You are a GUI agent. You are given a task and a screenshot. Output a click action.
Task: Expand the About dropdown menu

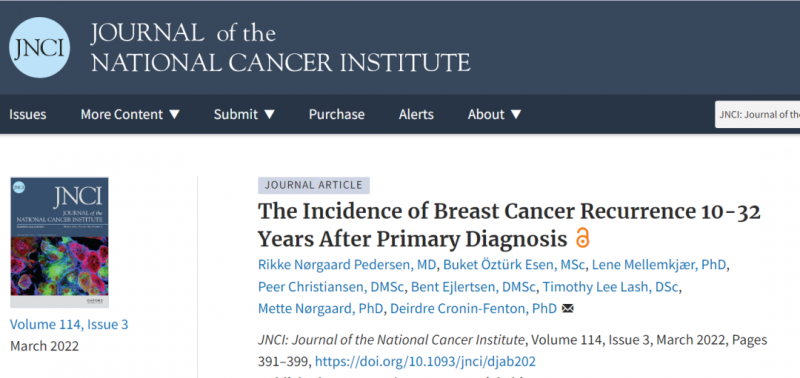[x=495, y=114]
